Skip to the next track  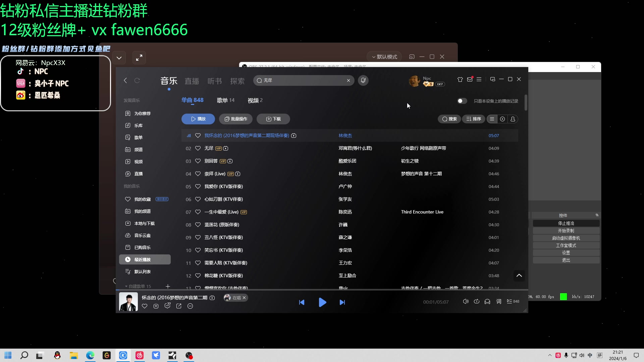click(342, 302)
